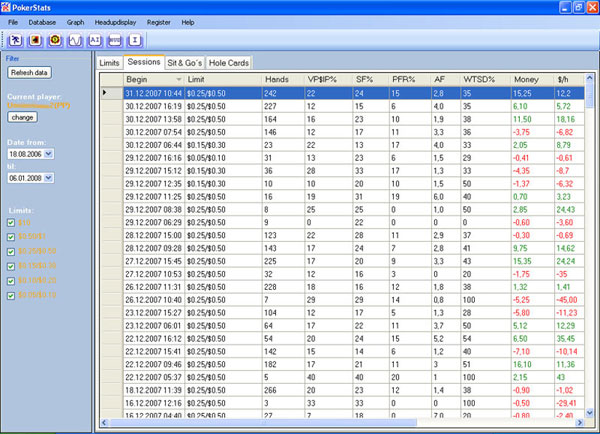
Task: Click Money value '-45,00' in $/h column
Action: (x=567, y=300)
